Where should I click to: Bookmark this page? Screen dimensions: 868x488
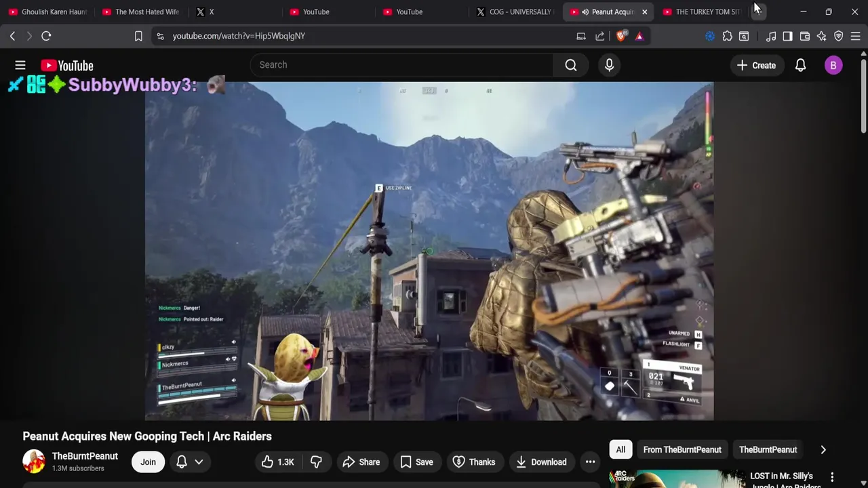point(138,36)
